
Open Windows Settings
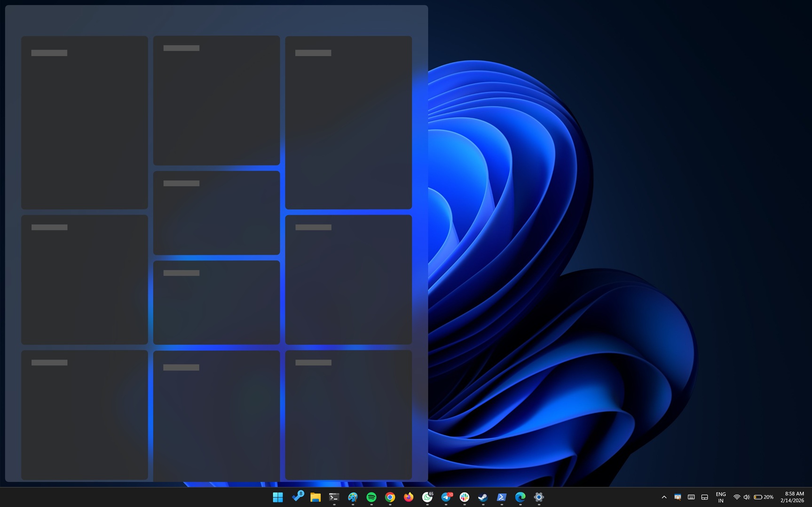[x=538, y=497]
